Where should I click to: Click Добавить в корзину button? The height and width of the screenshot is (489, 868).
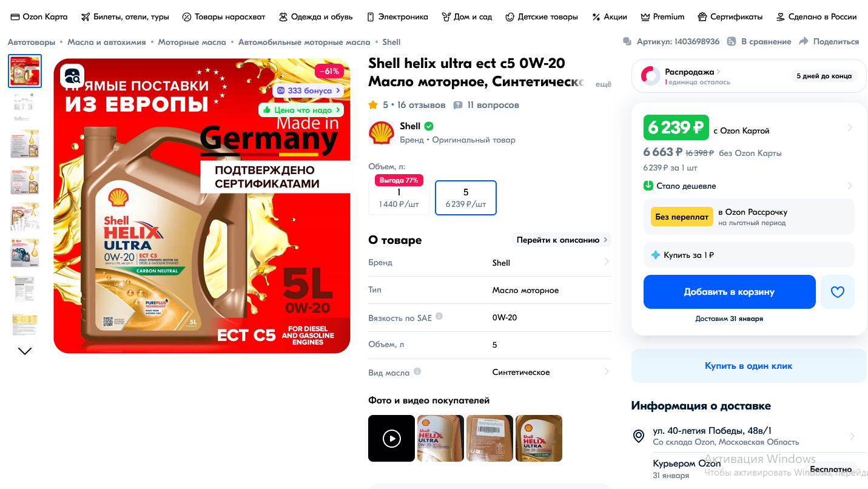pos(729,292)
